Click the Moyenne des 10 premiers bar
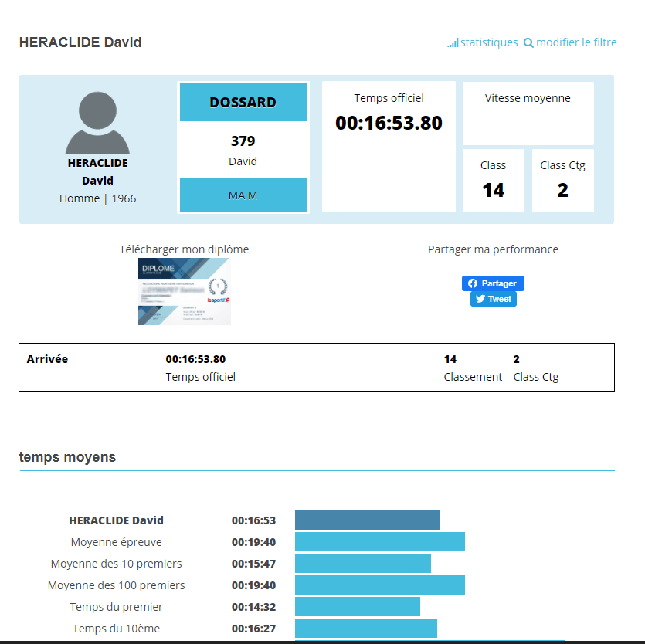 [362, 564]
